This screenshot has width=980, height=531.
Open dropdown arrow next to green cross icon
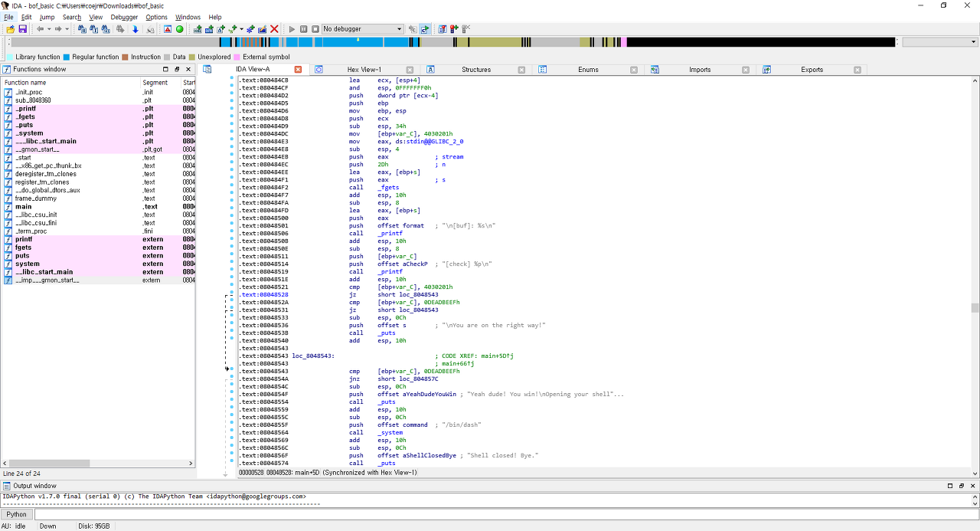click(241, 29)
